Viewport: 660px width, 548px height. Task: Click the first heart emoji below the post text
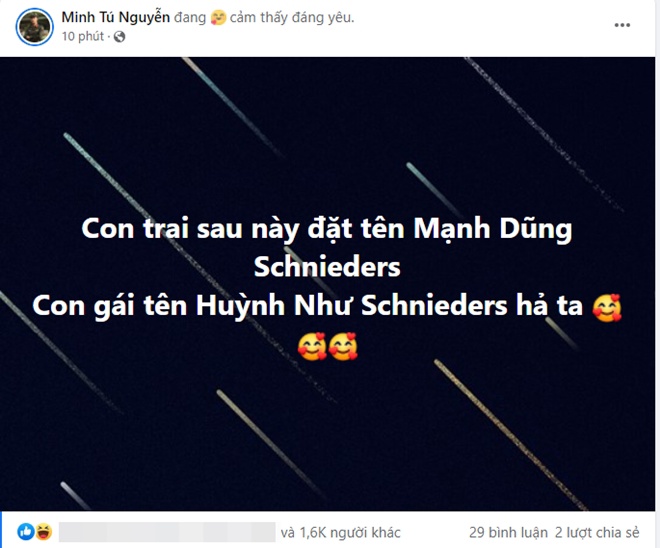click(x=312, y=346)
